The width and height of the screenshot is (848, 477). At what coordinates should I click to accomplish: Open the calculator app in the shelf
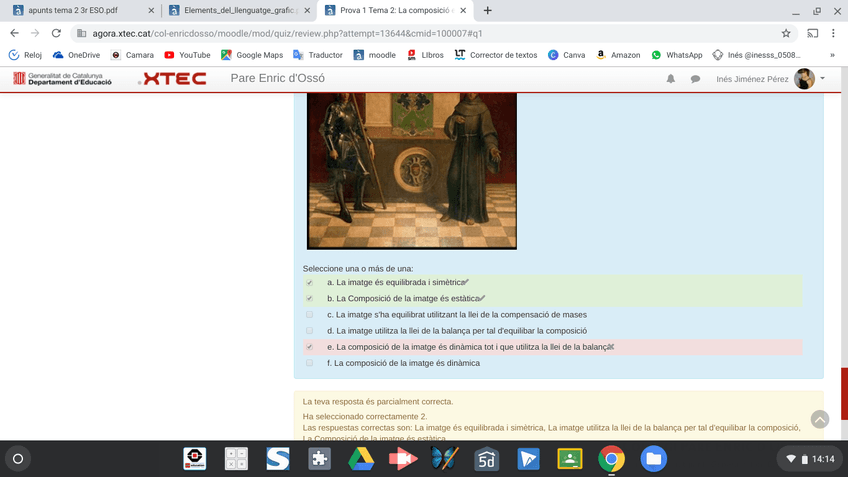coord(236,459)
